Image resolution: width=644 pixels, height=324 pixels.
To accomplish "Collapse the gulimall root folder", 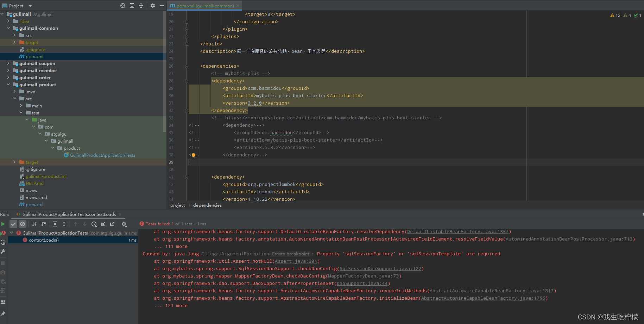I will [x=2, y=14].
